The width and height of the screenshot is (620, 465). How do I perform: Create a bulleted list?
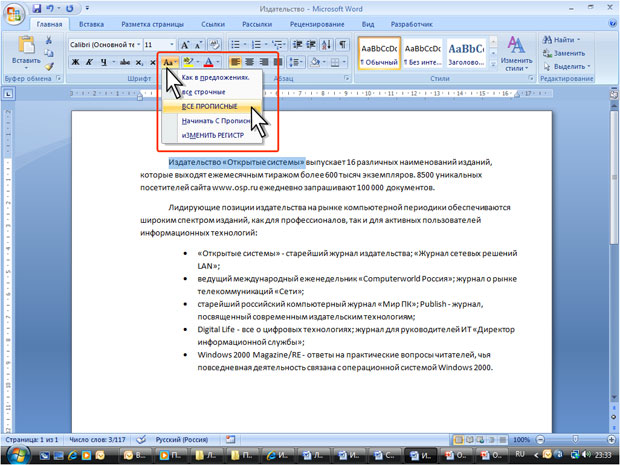[x=235, y=45]
